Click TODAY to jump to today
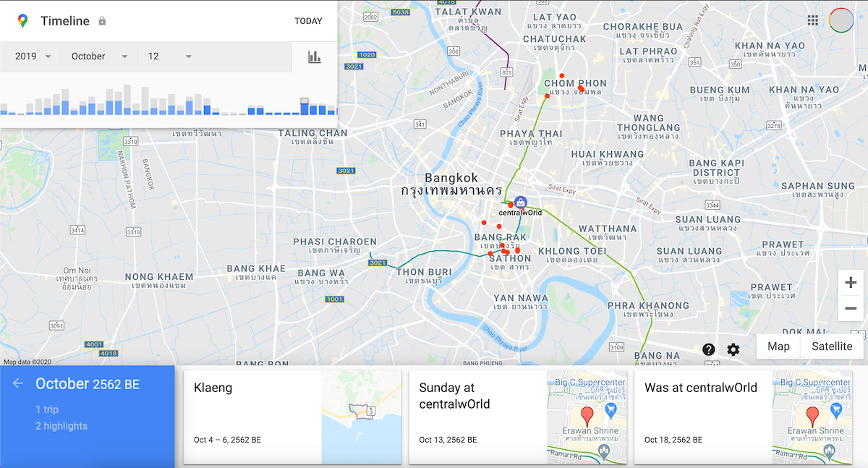 pos(309,21)
